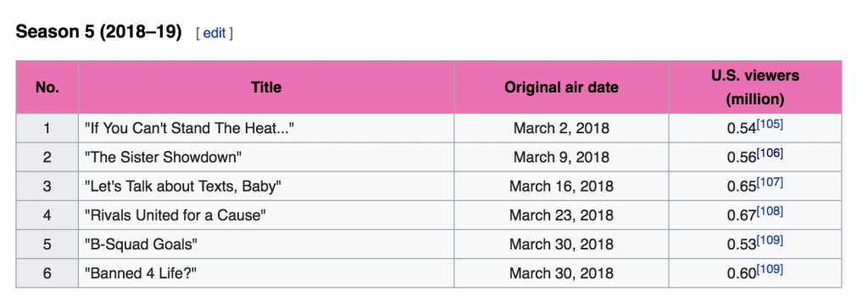This screenshot has width=868, height=308.
Task: Open citation reference 105
Action: 770,125
